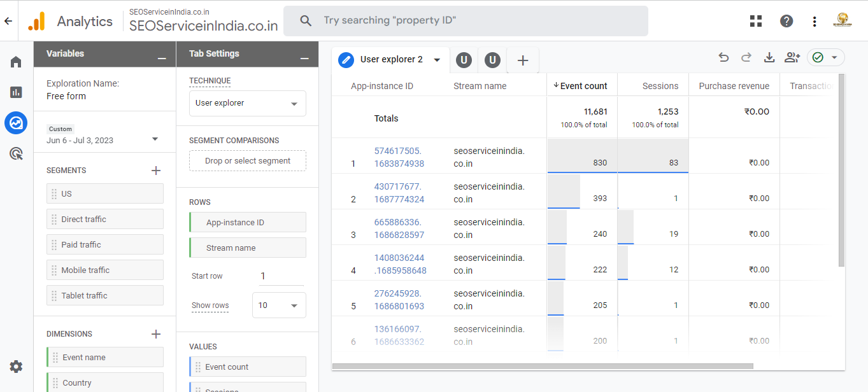868x392 pixels.
Task: Add a new exploration tab
Action: (523, 60)
